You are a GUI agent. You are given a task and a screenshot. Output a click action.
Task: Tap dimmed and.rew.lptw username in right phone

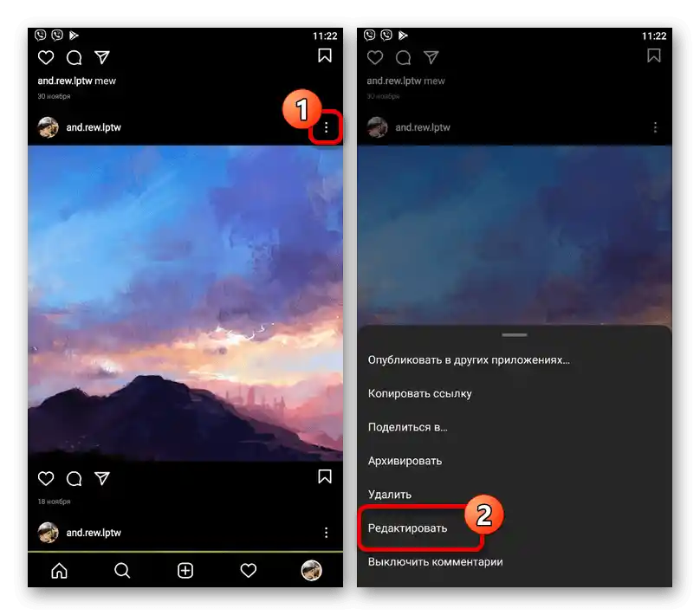(423, 127)
